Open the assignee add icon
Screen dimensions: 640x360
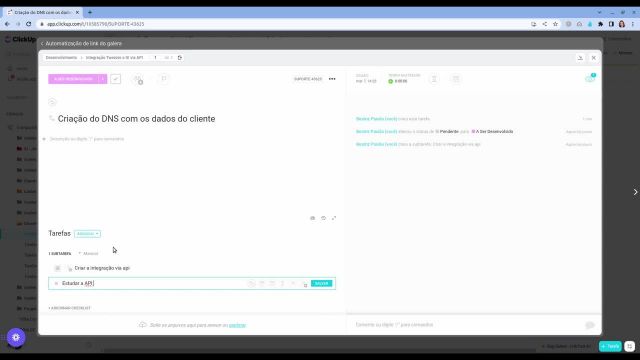click(x=138, y=79)
